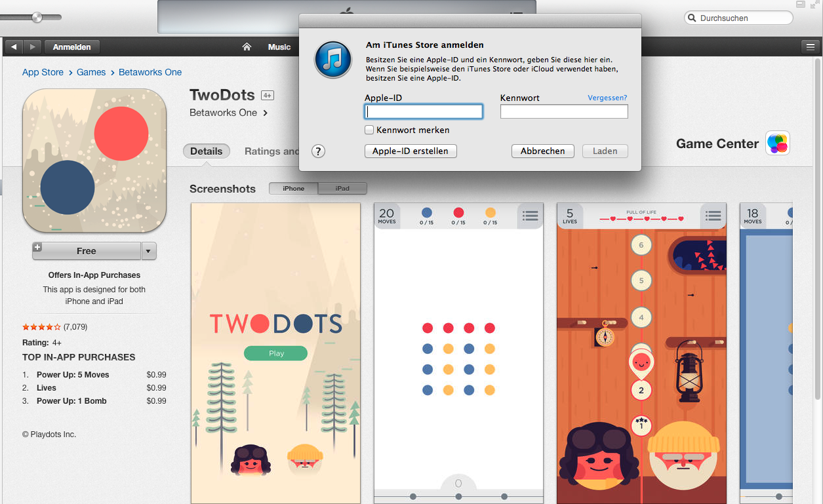Select the Details tab

click(207, 151)
